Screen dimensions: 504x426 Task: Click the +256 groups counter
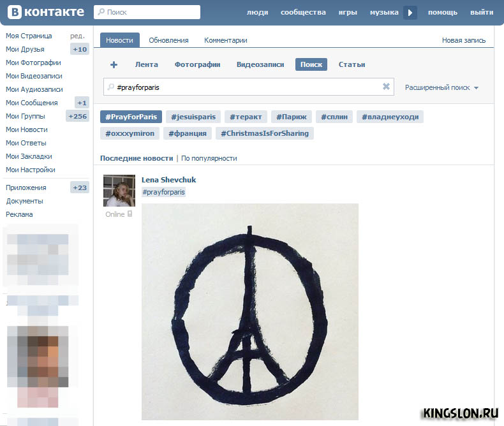coord(77,116)
